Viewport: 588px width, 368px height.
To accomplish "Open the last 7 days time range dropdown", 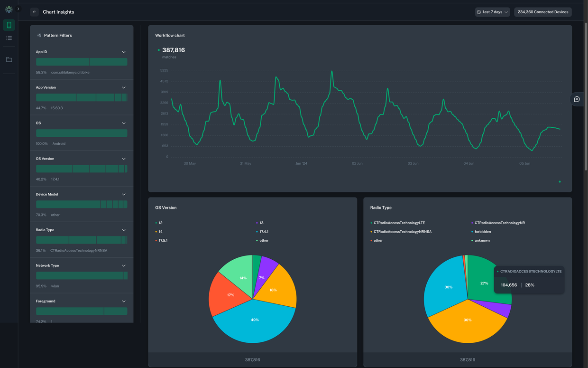I will click(x=492, y=12).
